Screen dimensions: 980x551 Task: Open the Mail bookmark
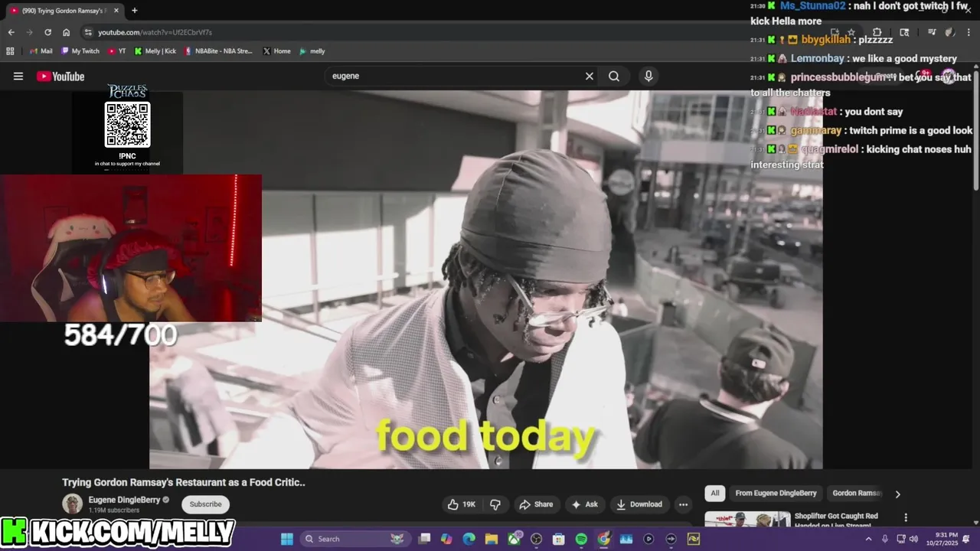[40, 51]
